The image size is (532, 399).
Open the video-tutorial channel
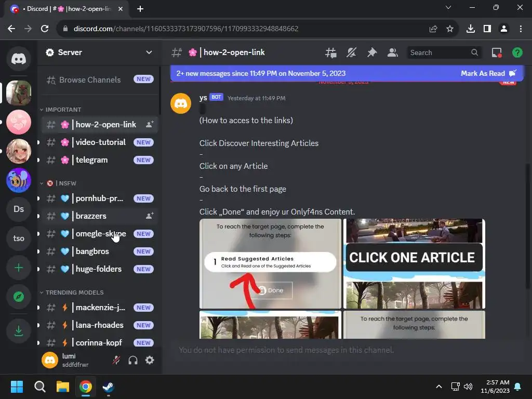[99, 142]
